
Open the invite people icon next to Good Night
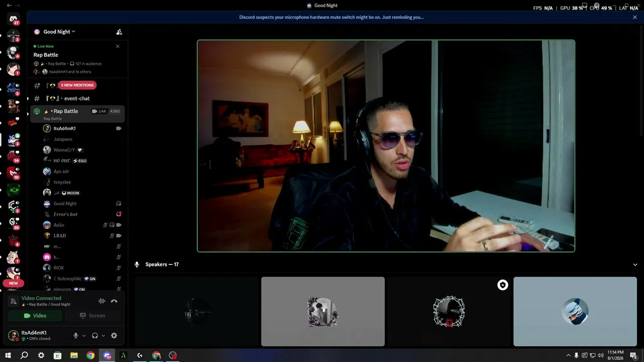tap(119, 32)
